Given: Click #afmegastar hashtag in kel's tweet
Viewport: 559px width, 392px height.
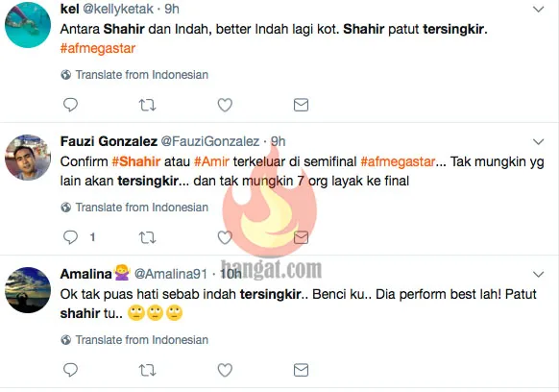Looking at the screenshot, I should (x=98, y=48).
